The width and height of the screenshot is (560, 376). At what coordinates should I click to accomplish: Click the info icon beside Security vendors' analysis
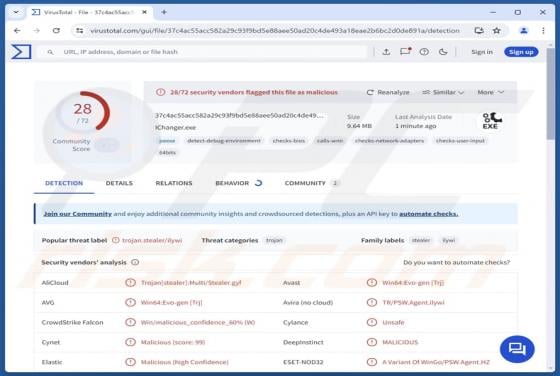click(135, 262)
